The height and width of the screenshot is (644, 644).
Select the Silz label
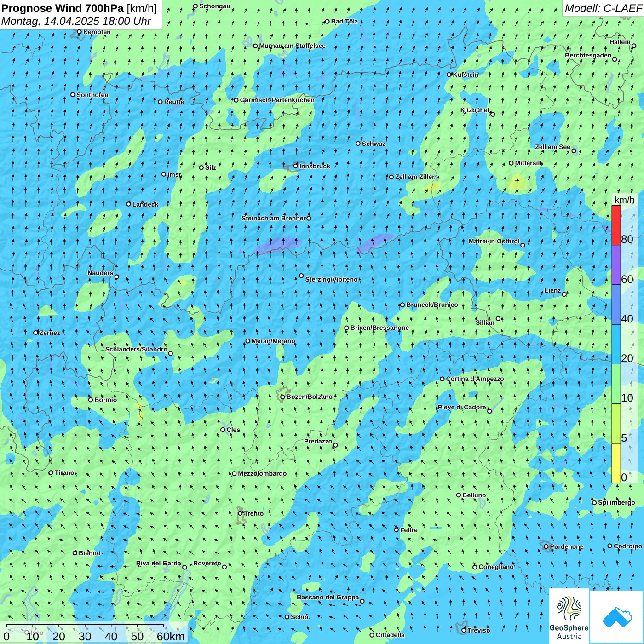point(211,167)
